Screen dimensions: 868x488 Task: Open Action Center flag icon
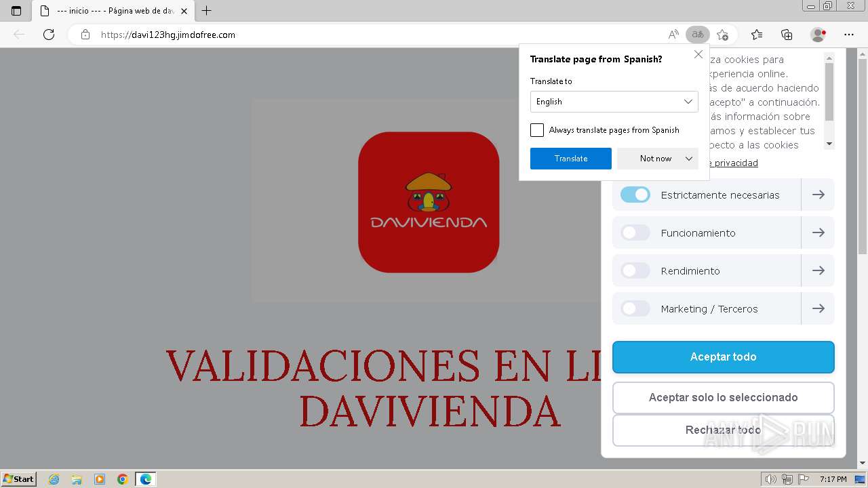804,479
